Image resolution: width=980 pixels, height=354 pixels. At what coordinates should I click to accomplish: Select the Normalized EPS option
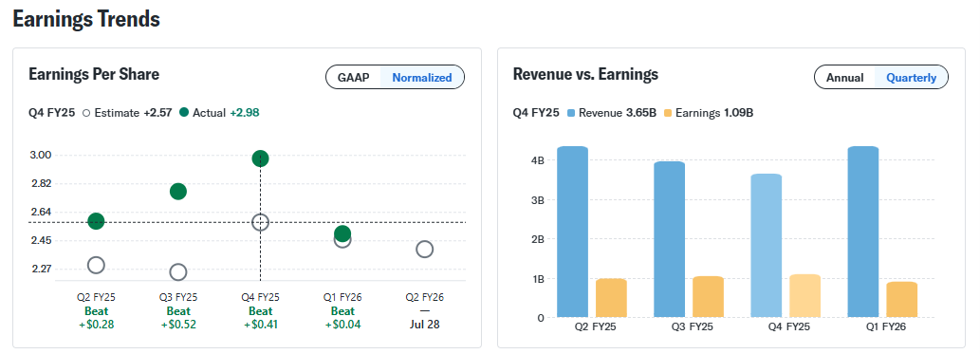tap(422, 78)
